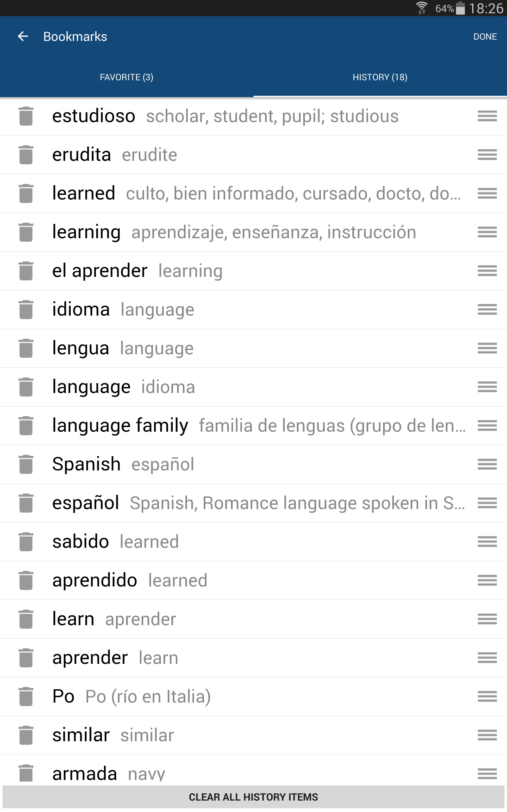Tap the Done button
This screenshot has height=812, width=507.
(485, 36)
